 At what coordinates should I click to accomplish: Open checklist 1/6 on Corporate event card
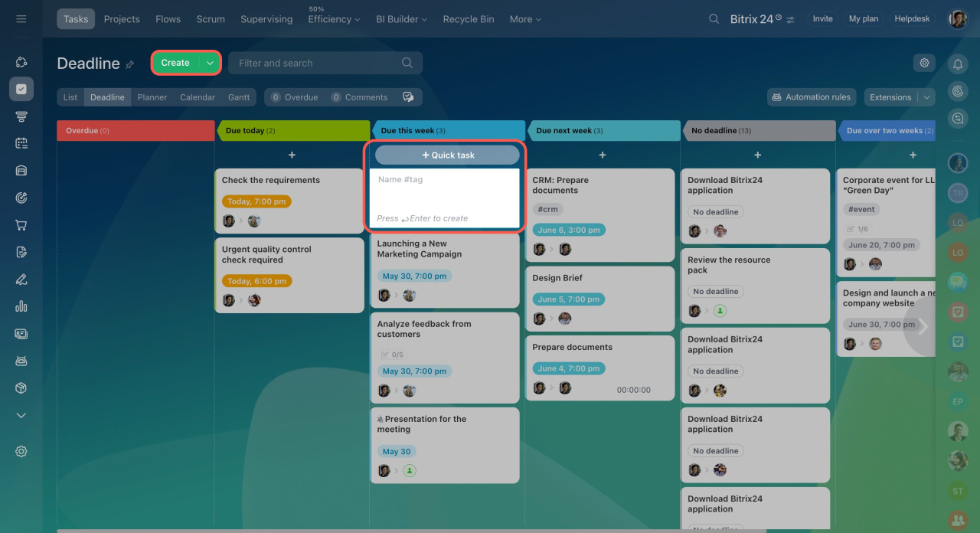click(x=857, y=229)
